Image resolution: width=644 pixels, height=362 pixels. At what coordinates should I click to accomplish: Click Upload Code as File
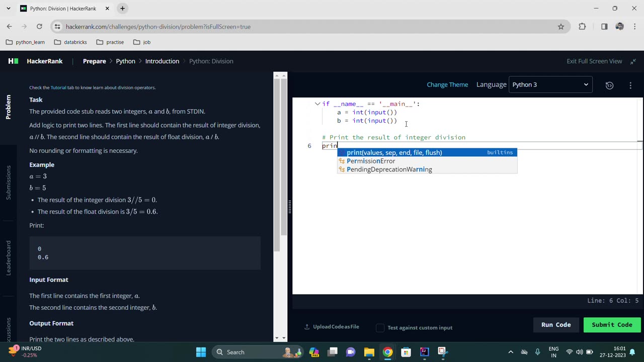(336, 327)
